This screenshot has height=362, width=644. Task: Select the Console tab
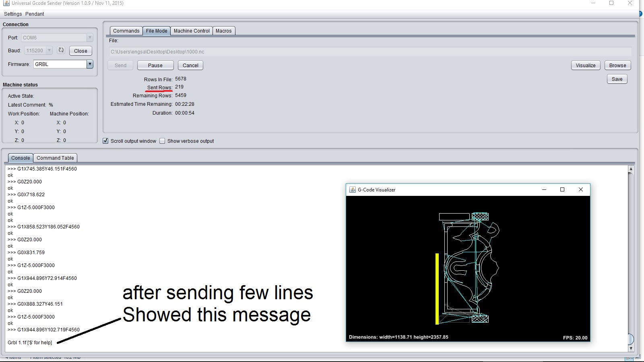(21, 158)
